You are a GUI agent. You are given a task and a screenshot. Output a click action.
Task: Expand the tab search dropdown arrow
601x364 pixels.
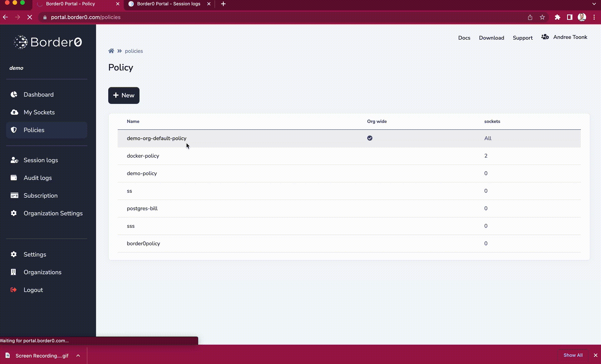click(x=594, y=4)
